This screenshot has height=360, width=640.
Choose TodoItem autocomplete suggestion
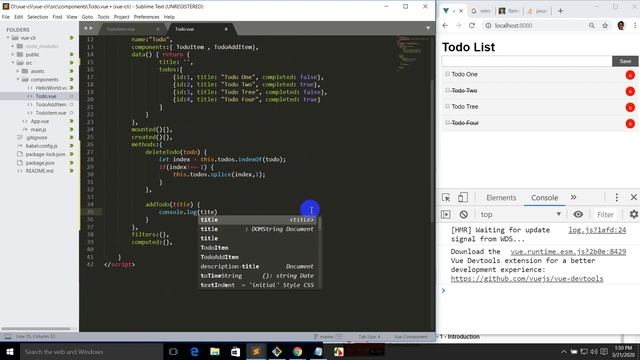point(258,248)
